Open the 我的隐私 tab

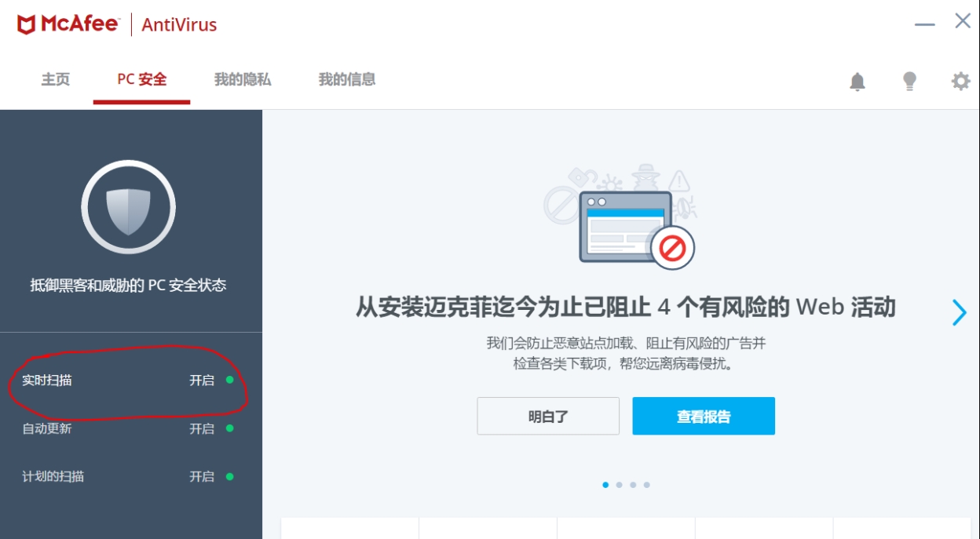[x=243, y=79]
